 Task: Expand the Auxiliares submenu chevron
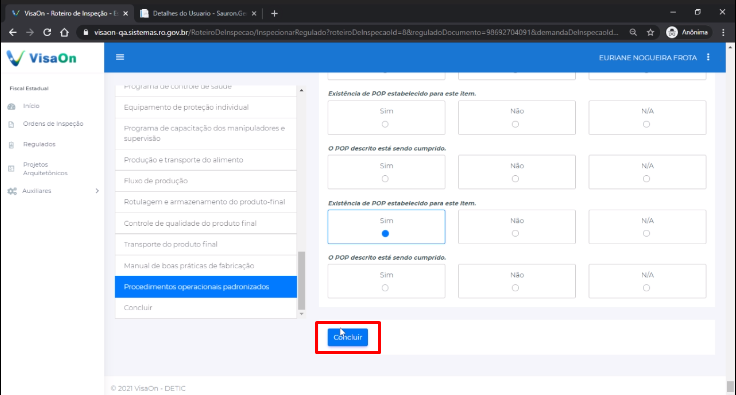point(97,191)
